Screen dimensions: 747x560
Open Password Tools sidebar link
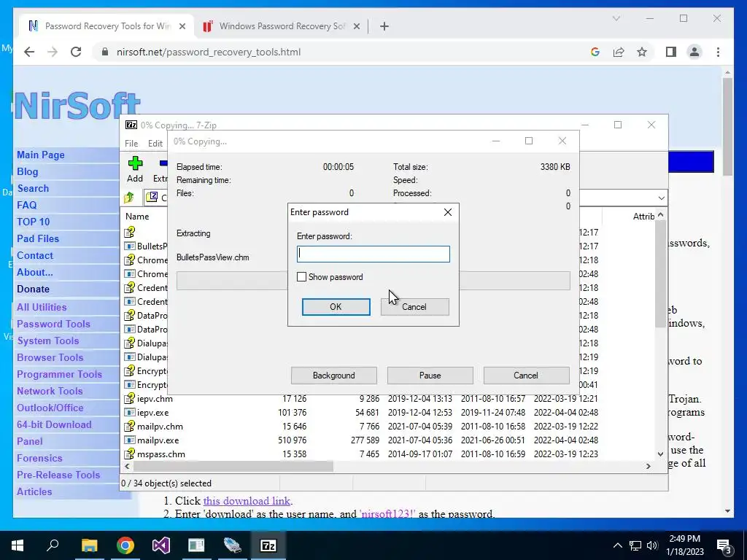tap(53, 324)
